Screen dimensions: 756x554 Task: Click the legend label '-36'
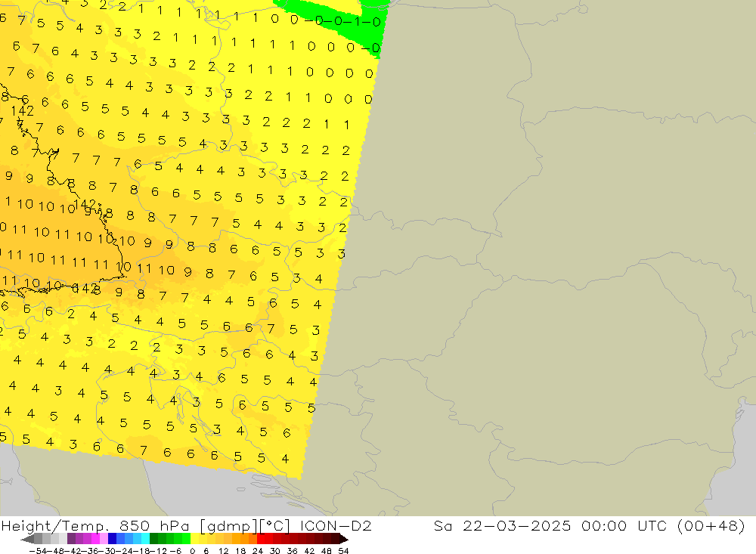pyautogui.click(x=89, y=551)
